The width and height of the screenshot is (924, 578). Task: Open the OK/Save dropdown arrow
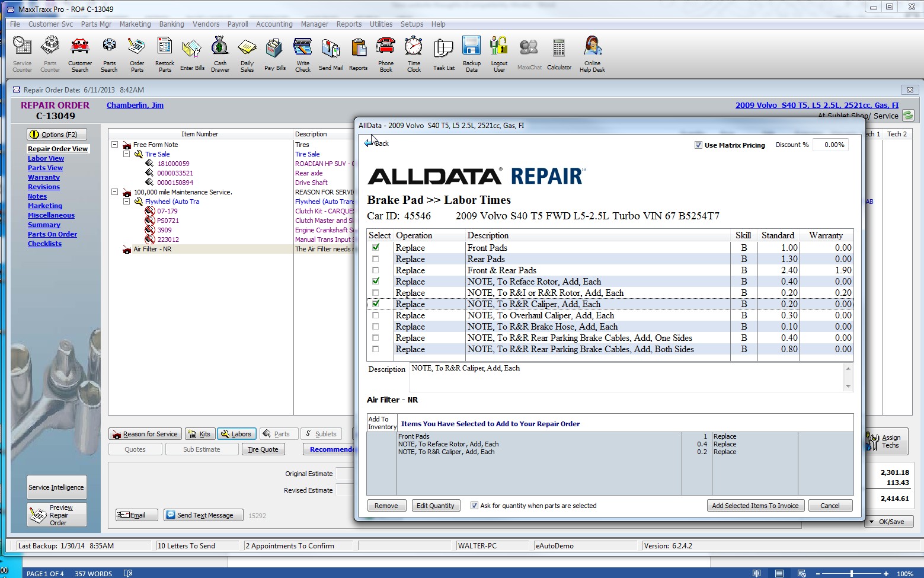tap(871, 522)
